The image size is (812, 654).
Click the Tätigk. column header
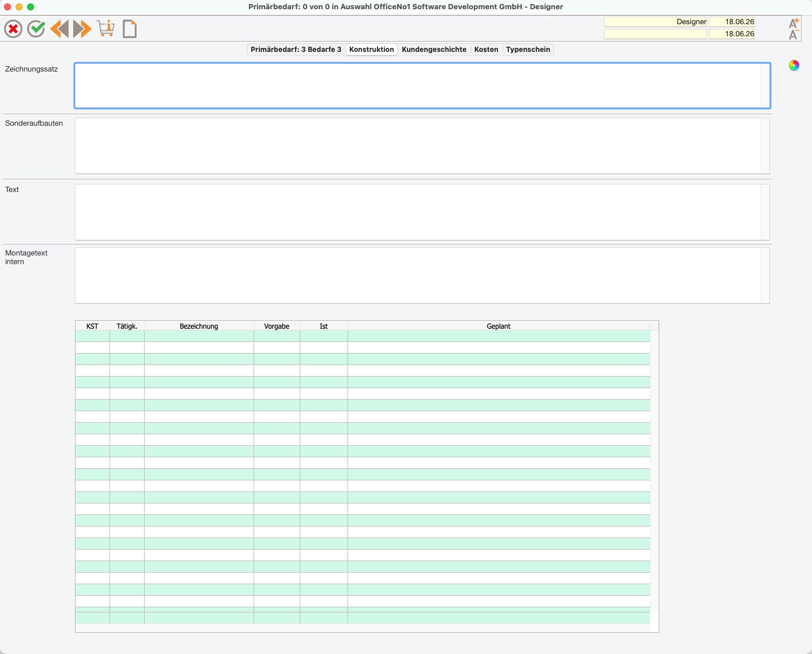127,326
